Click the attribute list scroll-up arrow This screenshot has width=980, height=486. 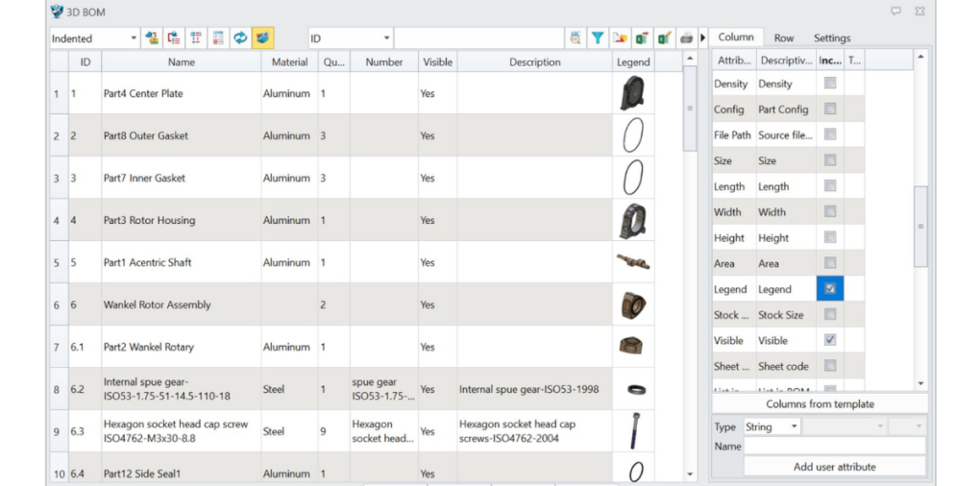tap(920, 58)
